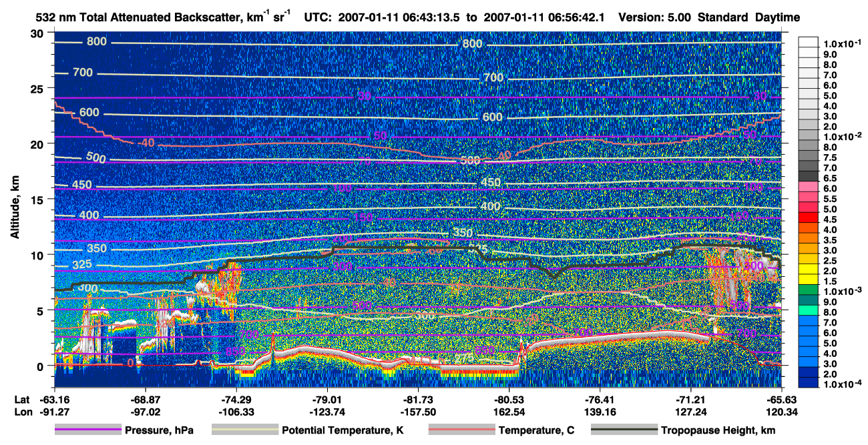The image size is (868, 445).
Task: Click latitude value -74.29
Action: pyautogui.click(x=236, y=400)
